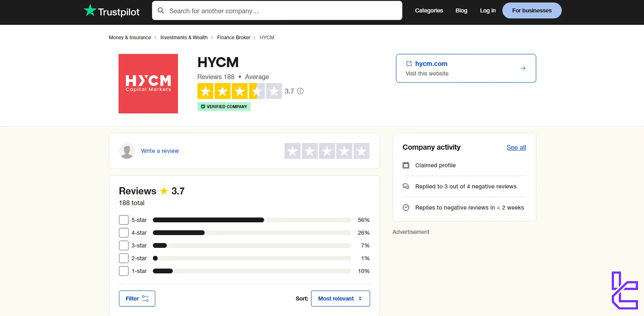Select the first star in Write a review
644x316 pixels.
[292, 151]
